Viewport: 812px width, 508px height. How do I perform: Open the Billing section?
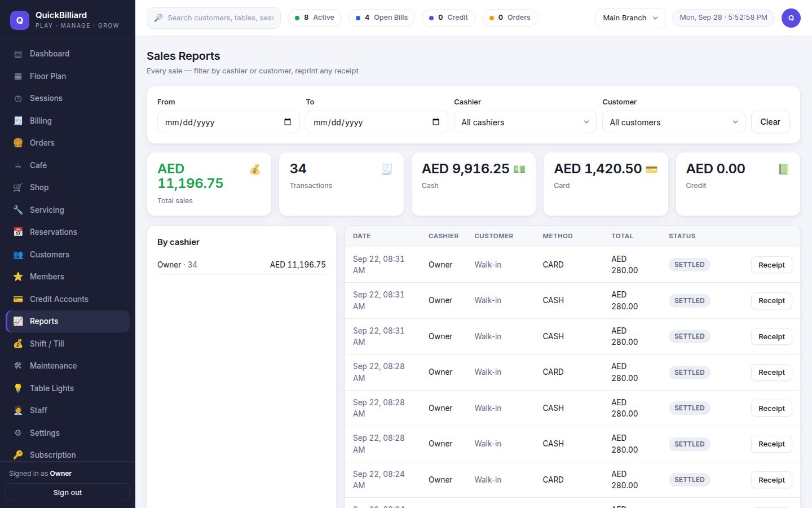tap(68, 121)
